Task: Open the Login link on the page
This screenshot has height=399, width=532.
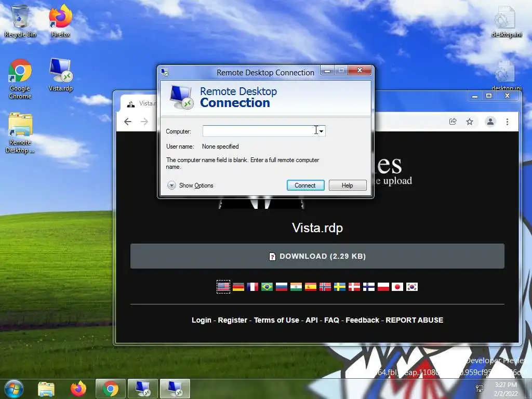Action: (202, 320)
